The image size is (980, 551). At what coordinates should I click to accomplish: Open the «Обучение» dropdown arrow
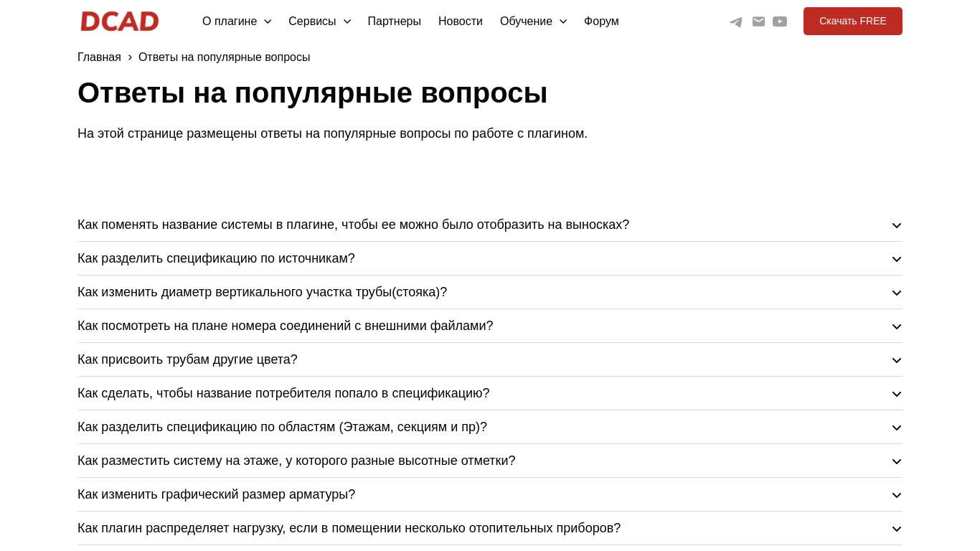tap(563, 22)
